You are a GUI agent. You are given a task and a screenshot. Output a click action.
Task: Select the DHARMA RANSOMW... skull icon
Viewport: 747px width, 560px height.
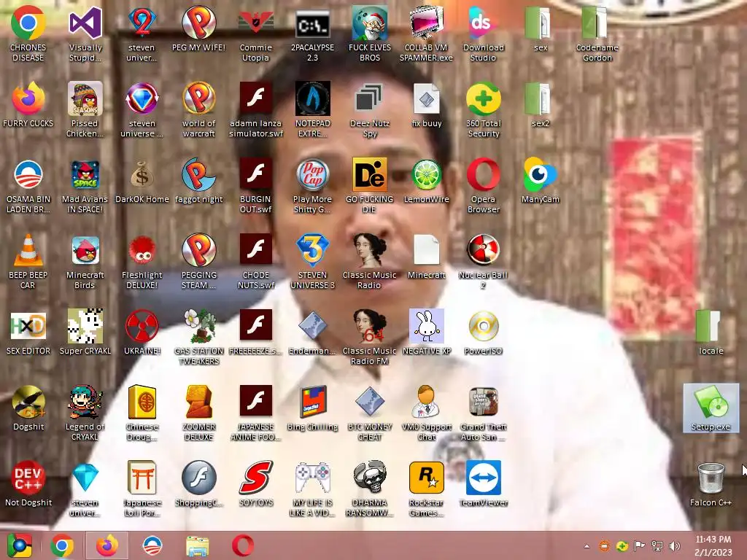370,488
